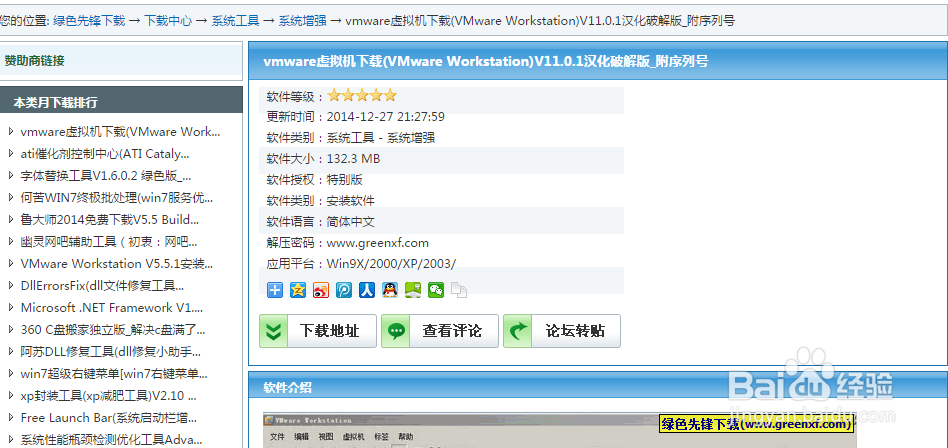Open ati催化剂控制中心 ranking entry

pyautogui.click(x=105, y=154)
